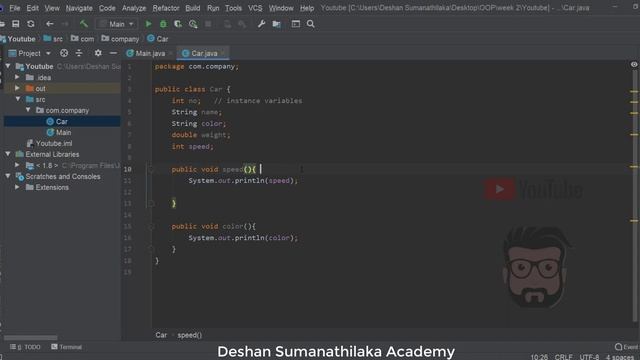Image resolution: width=640 pixels, height=360 pixels.
Task: Click the speed() editor breadcrumb
Action: point(189,335)
